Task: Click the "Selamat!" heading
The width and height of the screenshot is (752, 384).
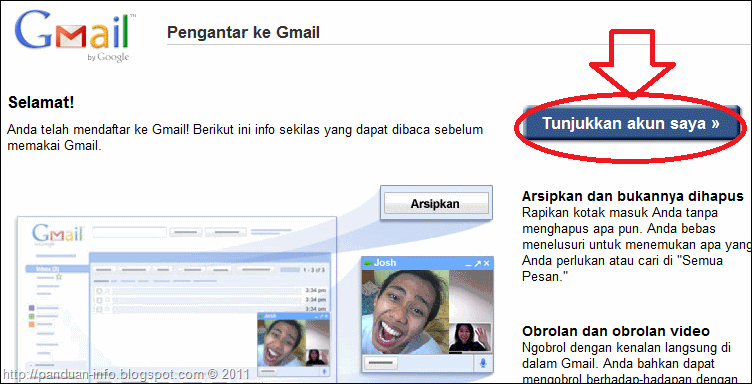Action: [41, 102]
